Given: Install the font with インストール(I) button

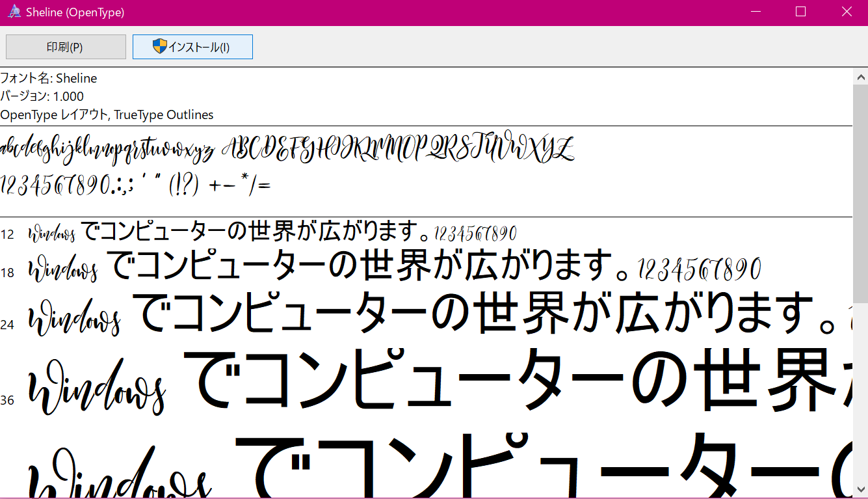Looking at the screenshot, I should (192, 47).
